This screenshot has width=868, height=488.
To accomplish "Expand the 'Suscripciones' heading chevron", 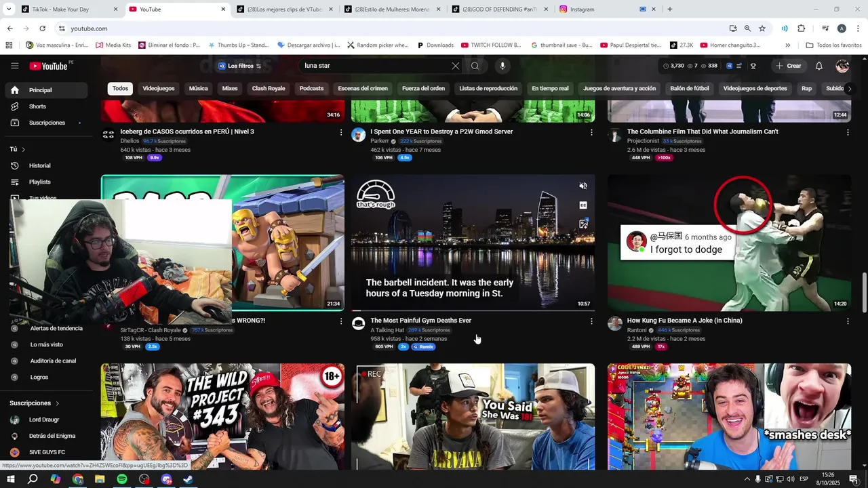I will click(x=57, y=403).
